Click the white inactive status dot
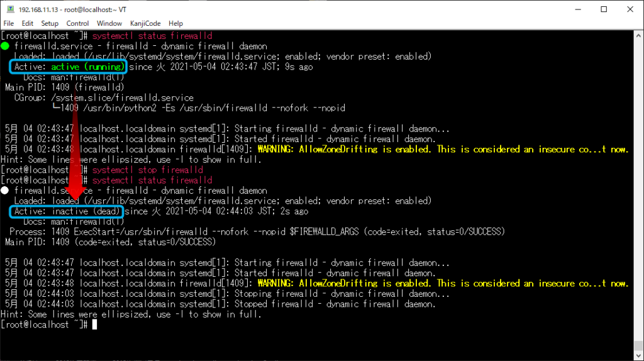This screenshot has height=361, width=644. (x=5, y=191)
